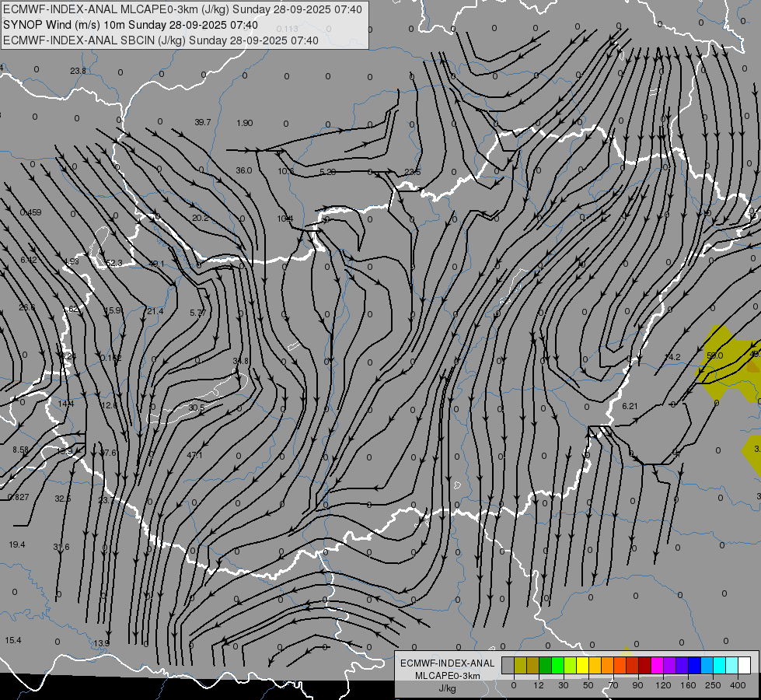Select the SBCIN header line
Screen dimensions: 761x700
tap(161, 40)
